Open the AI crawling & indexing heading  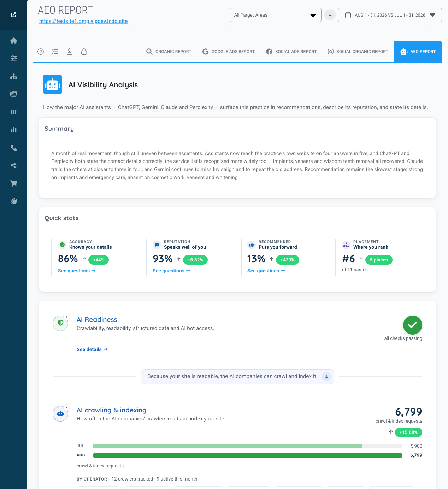pyautogui.click(x=112, y=410)
